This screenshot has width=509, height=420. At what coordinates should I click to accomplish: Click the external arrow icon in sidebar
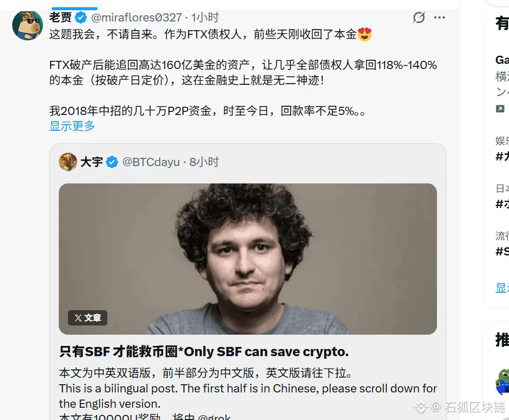click(500, 109)
